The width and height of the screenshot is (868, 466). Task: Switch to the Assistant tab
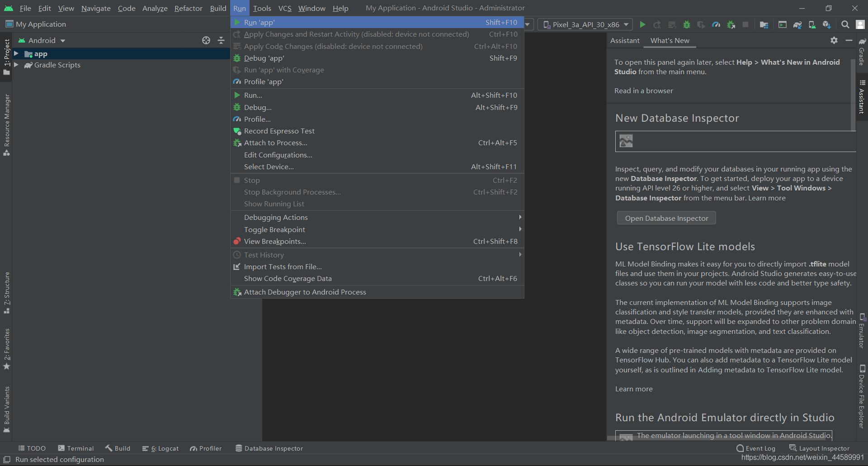(x=625, y=40)
